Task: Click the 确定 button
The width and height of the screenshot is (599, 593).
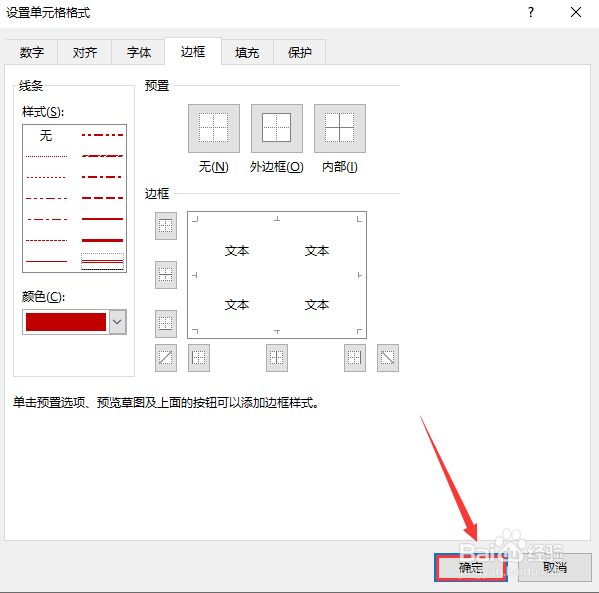Action: coord(471,568)
